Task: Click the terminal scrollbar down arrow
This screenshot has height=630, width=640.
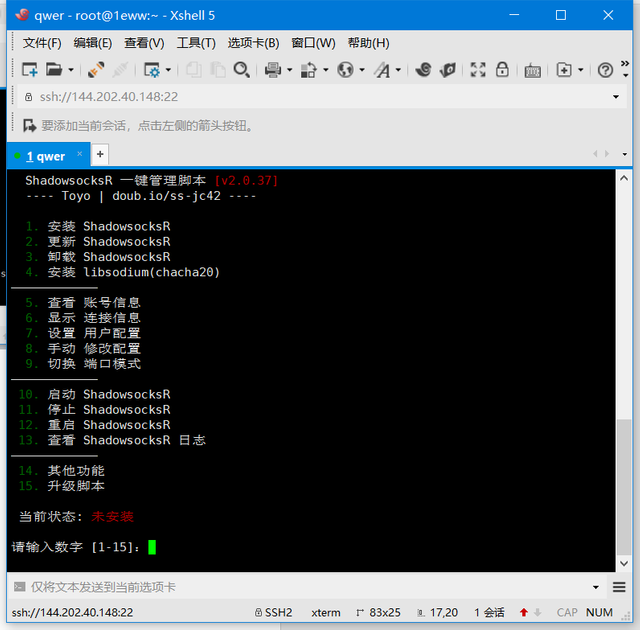Action: point(624,563)
